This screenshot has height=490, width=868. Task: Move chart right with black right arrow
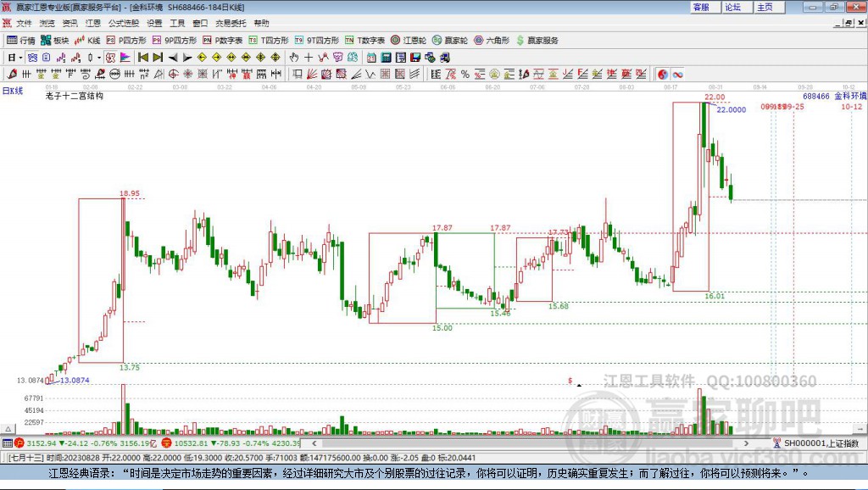tap(187, 57)
